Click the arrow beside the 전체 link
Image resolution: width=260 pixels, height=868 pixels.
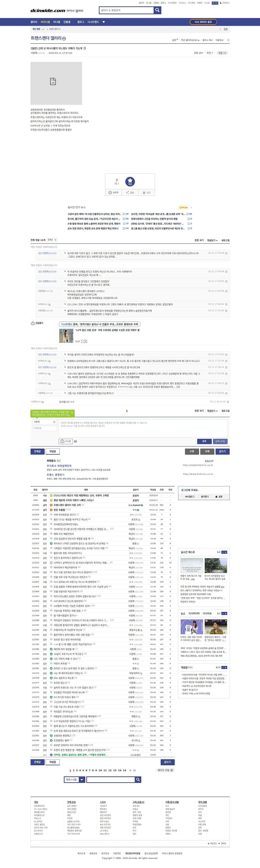coord(221,29)
